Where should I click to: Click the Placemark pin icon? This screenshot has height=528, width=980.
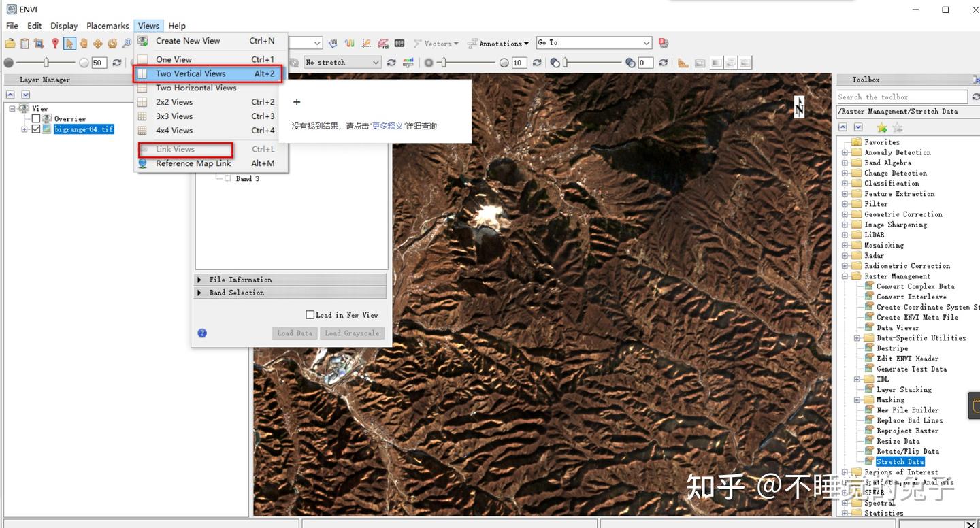(54, 43)
